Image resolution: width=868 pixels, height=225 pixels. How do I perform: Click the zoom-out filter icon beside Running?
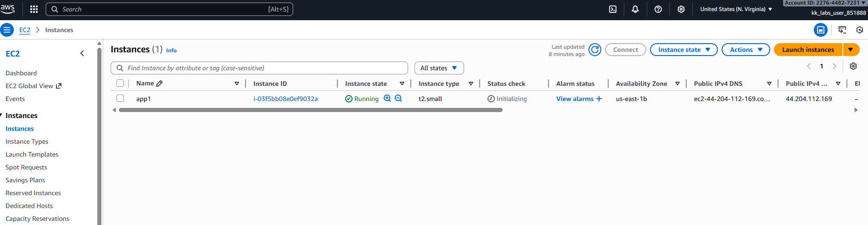[x=398, y=98]
